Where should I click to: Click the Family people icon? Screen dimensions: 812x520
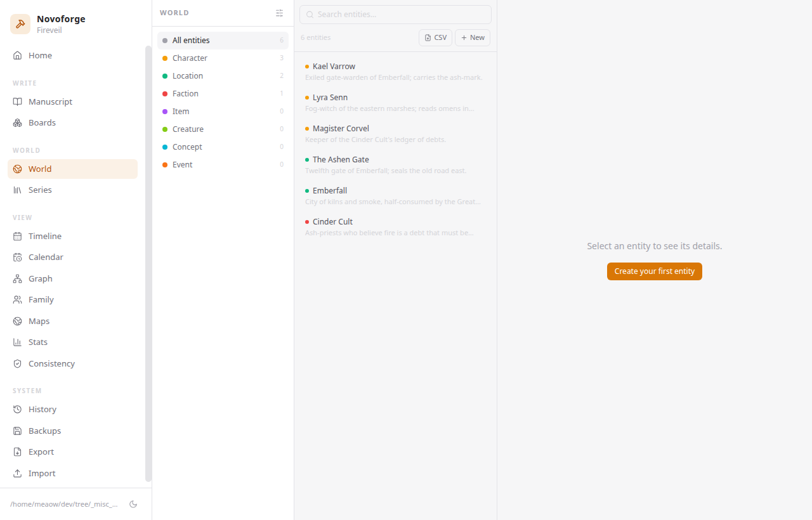click(17, 300)
